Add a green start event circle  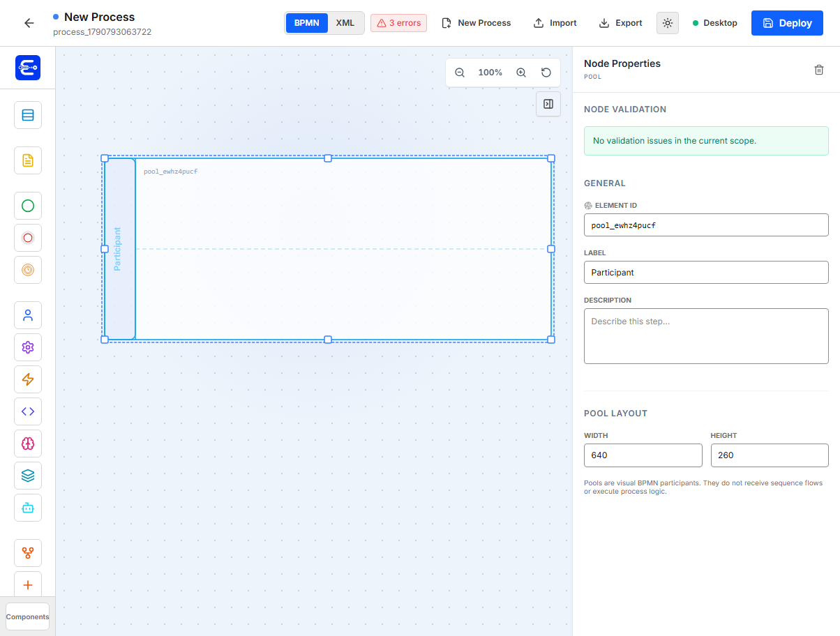coord(28,206)
